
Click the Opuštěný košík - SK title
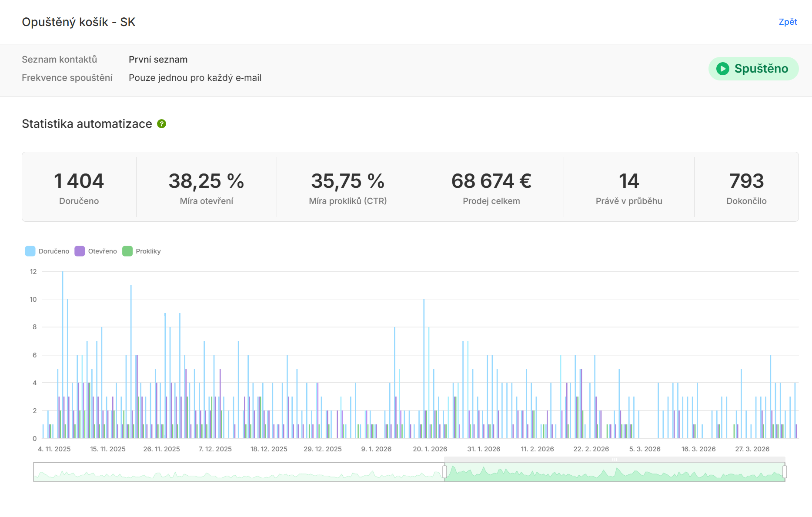pos(79,22)
